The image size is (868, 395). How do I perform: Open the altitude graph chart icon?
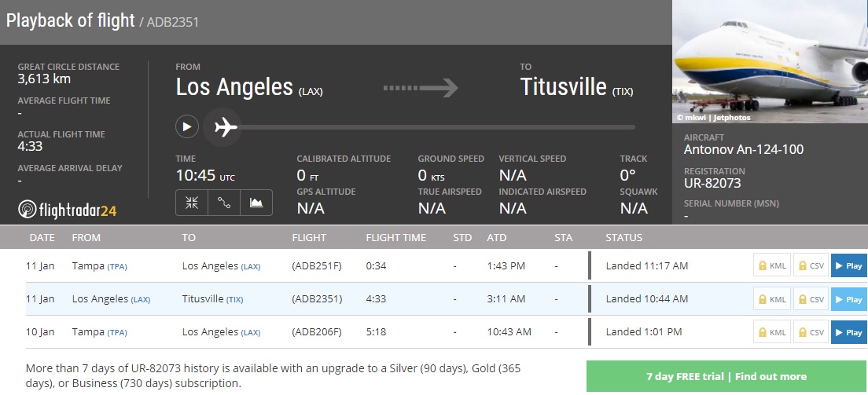(x=256, y=203)
